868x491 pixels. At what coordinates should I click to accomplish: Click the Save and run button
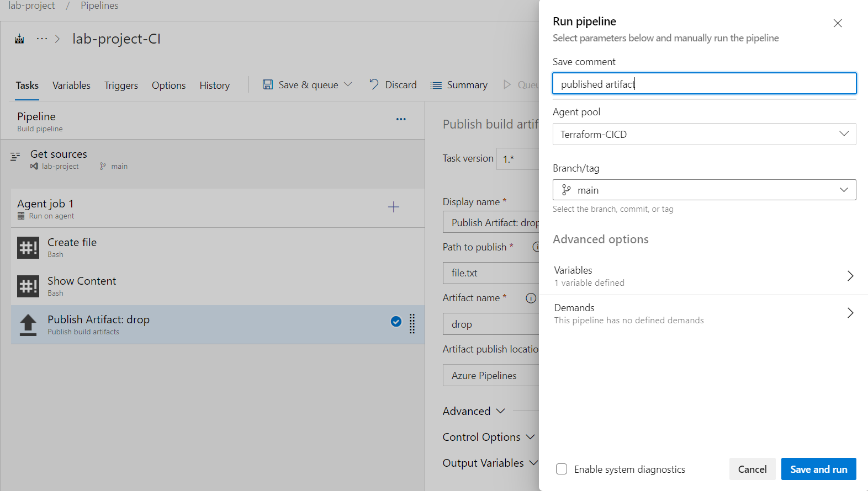[819, 469]
